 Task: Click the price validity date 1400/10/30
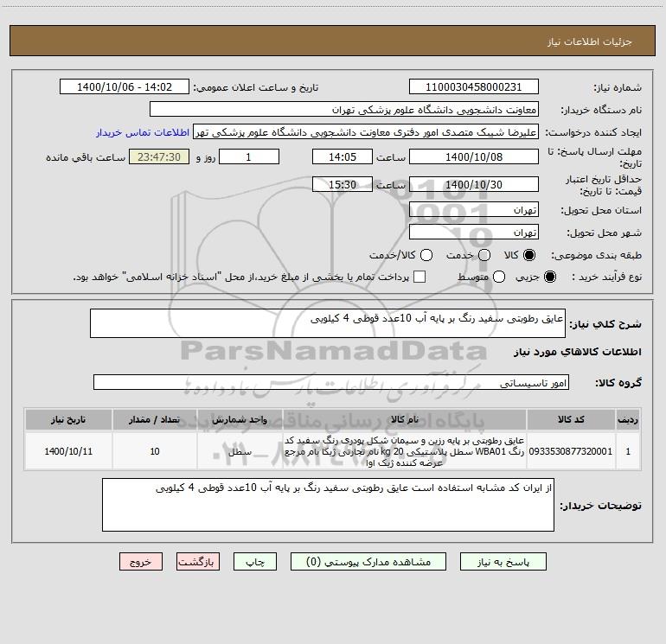[474, 184]
